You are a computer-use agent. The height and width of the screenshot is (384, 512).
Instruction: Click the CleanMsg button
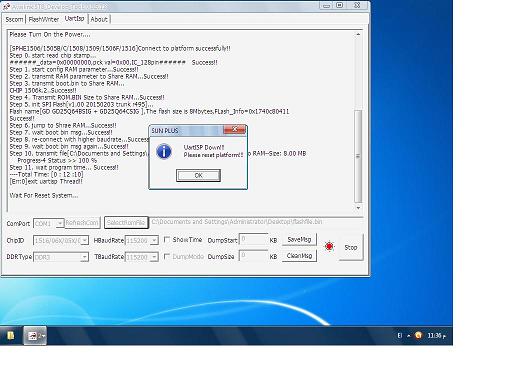coord(299,256)
